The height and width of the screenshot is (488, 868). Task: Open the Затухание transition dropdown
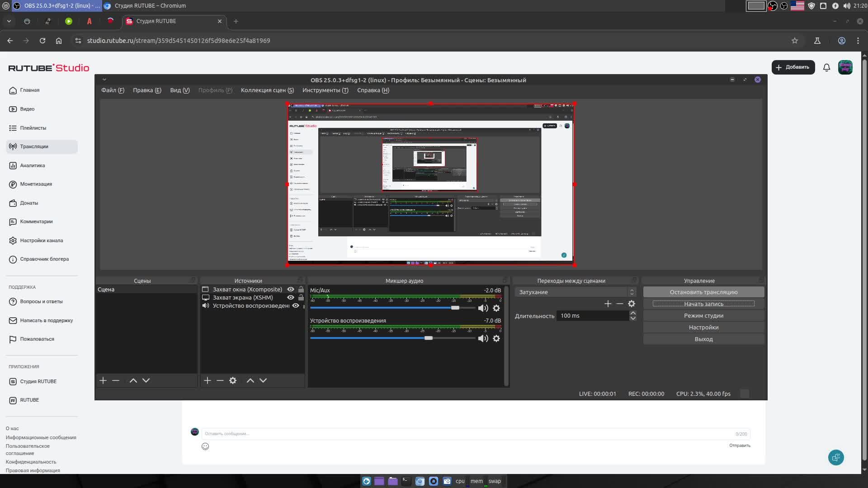575,292
